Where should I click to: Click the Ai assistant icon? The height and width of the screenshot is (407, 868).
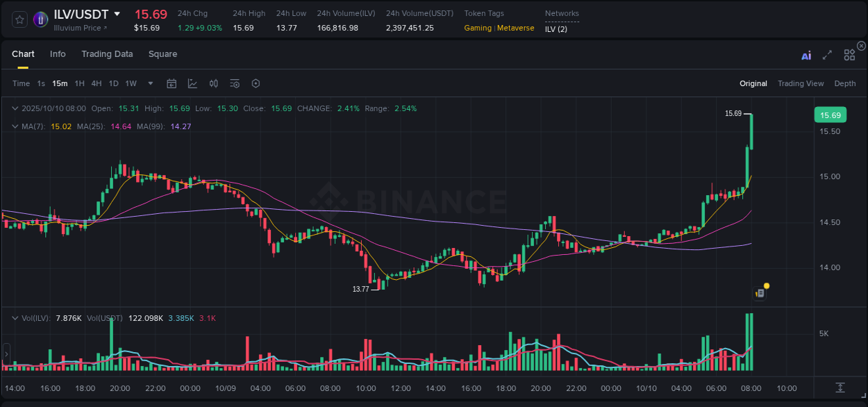pyautogui.click(x=806, y=54)
